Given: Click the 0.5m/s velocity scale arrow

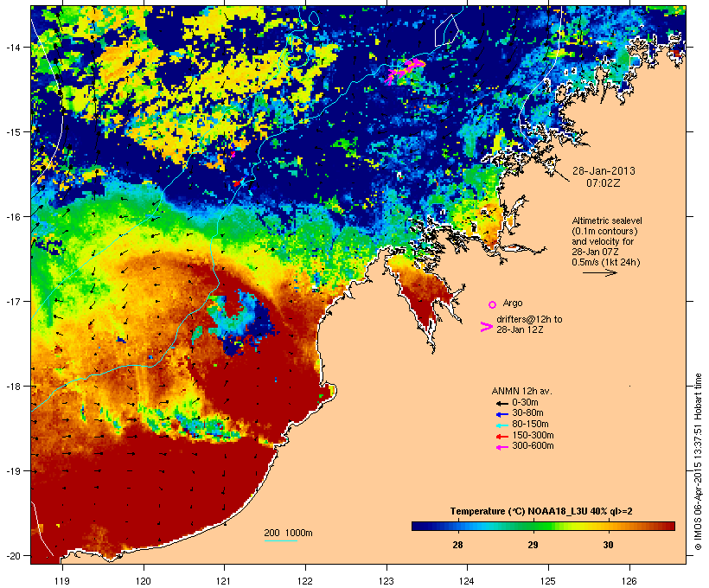Looking at the screenshot, I should tap(599, 272).
